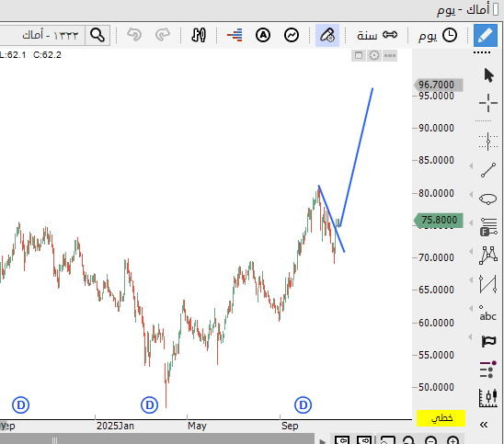The height and width of the screenshot is (444, 504).
Task: Select the abc text annotation tool
Action: 488,313
